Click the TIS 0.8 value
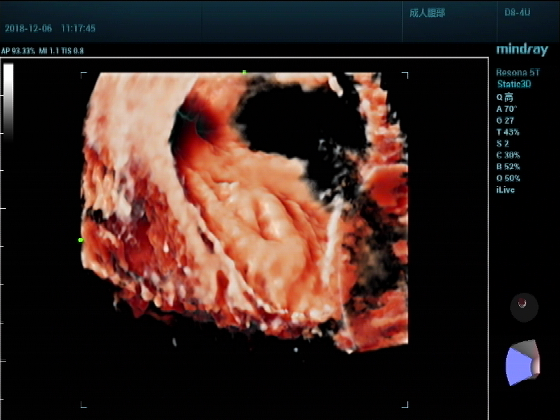Viewport: 560px width, 420px height. tap(72, 51)
